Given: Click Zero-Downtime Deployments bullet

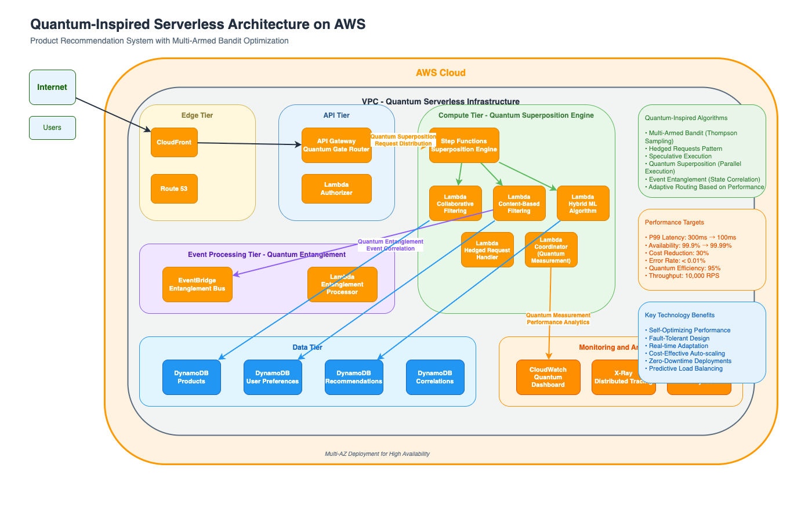Looking at the screenshot, I should [x=688, y=361].
